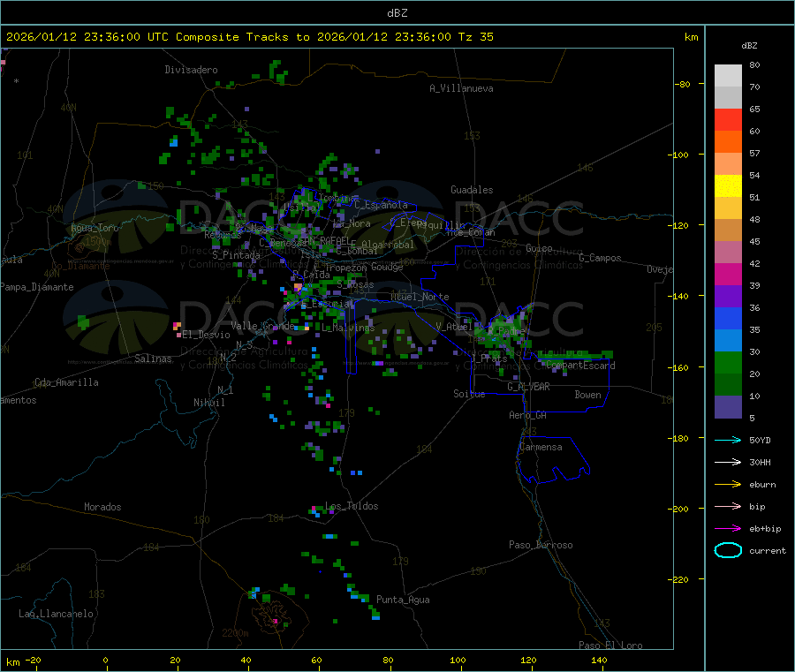795x672 pixels.
Task: Click the Aero_GA place label
Action: [x=528, y=415]
